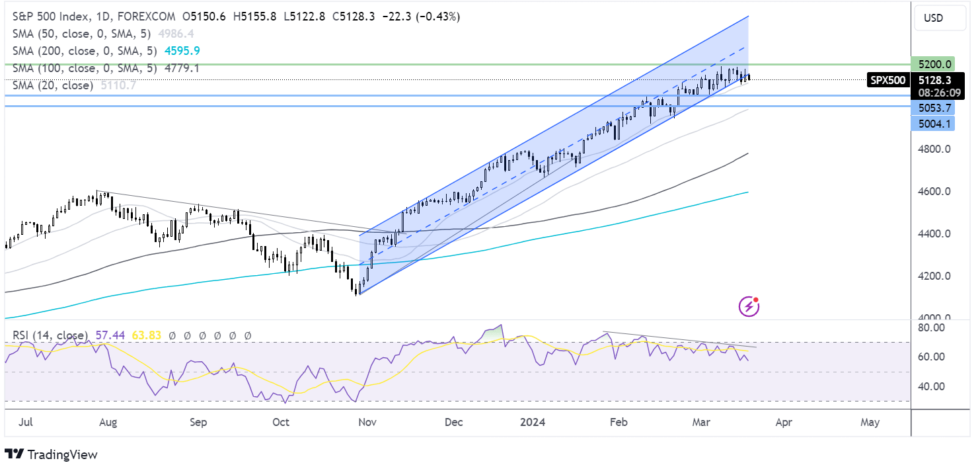Viewport: 980px width, 465px height.
Task: Click the 5004.1 blue price label
Action: click(x=934, y=123)
